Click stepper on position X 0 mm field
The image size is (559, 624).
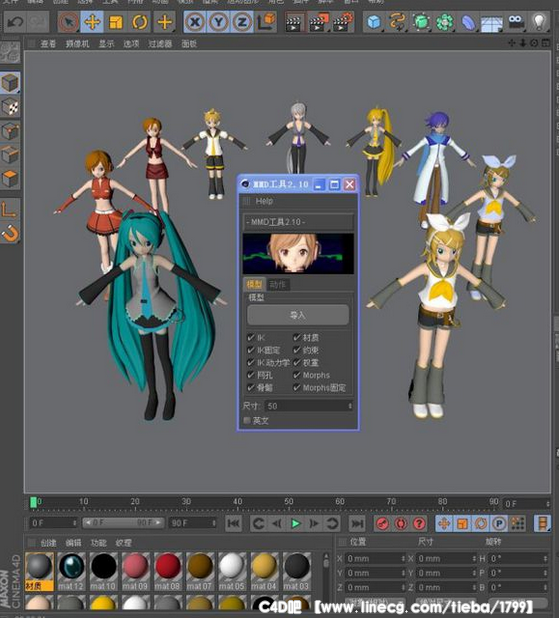point(403,559)
